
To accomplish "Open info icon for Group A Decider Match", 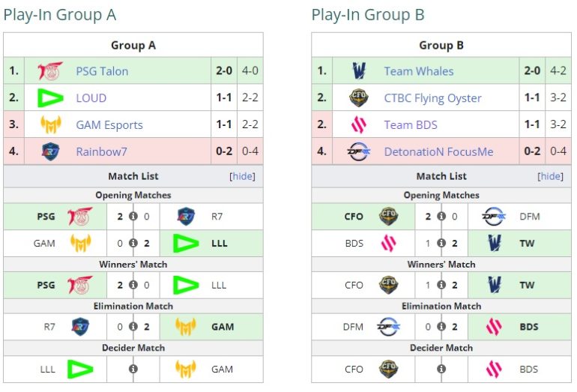I will point(133,369).
